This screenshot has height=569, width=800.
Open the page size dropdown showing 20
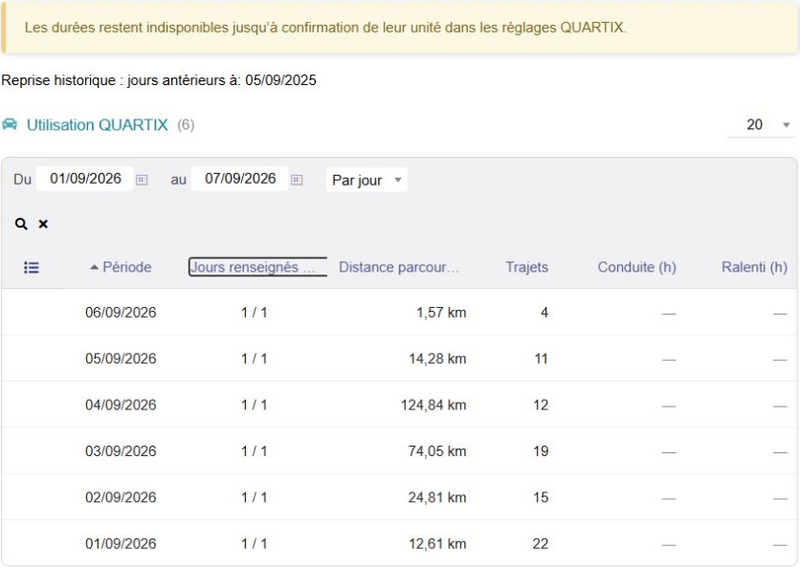[761, 125]
